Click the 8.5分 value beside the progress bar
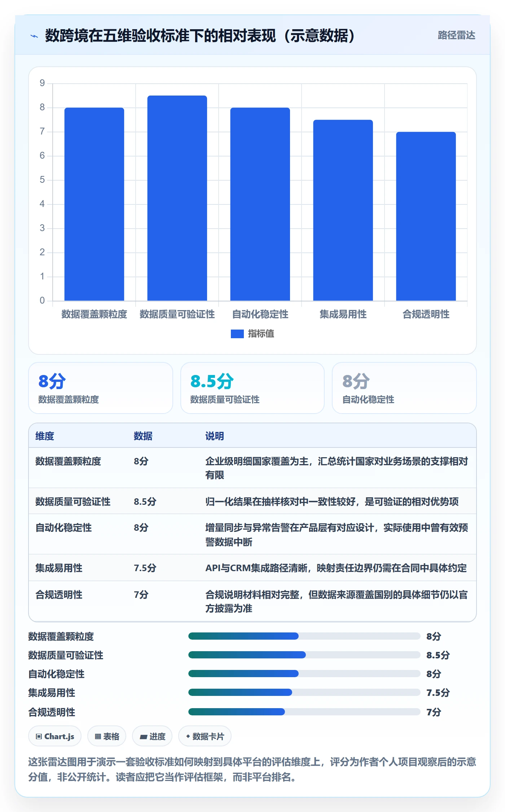 (x=438, y=655)
